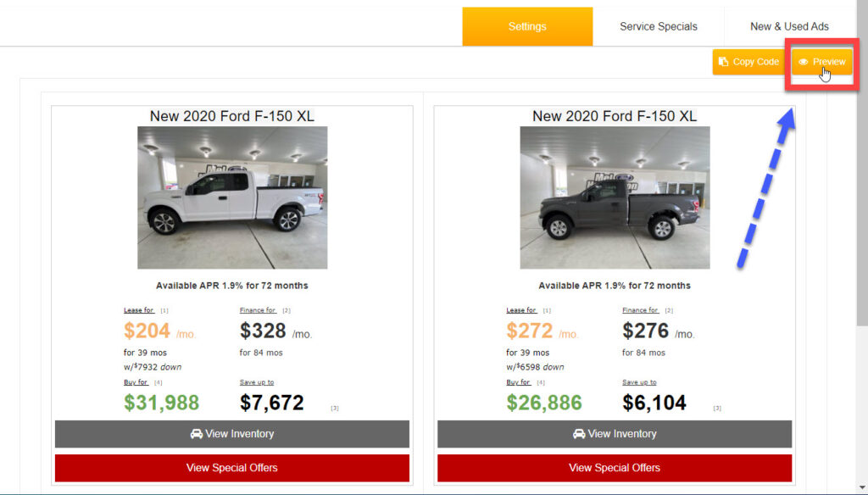
Task: Click the Buy for link on left card
Action: 136,382
